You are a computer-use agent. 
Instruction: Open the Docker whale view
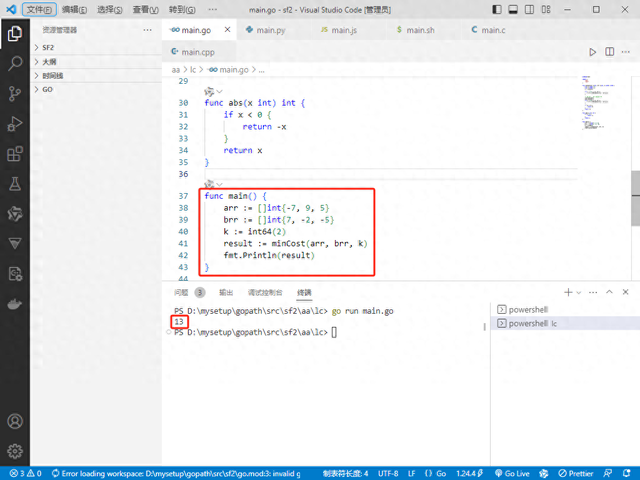pyautogui.click(x=15, y=304)
